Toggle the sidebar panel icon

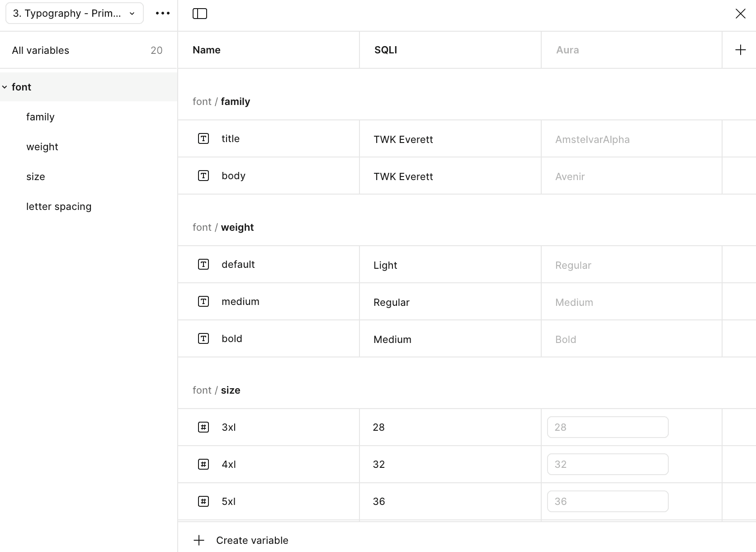200,14
